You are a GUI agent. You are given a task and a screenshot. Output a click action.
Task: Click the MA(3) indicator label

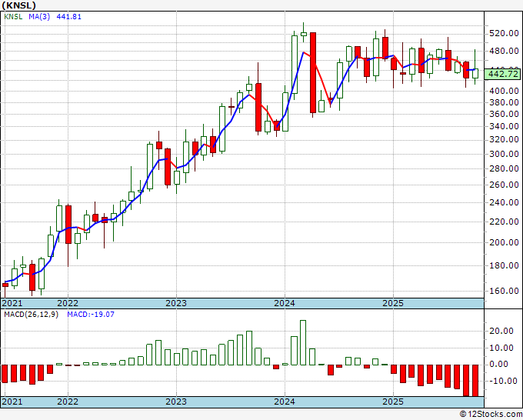39,16
